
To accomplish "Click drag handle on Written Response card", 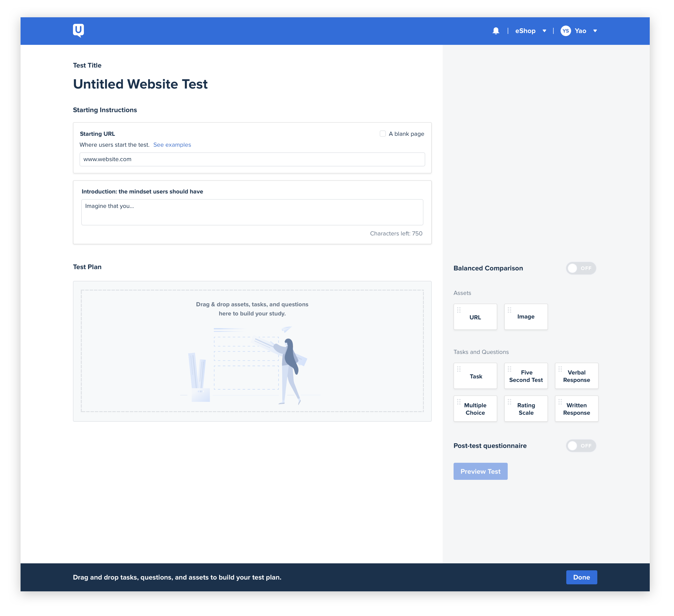I will tap(560, 402).
